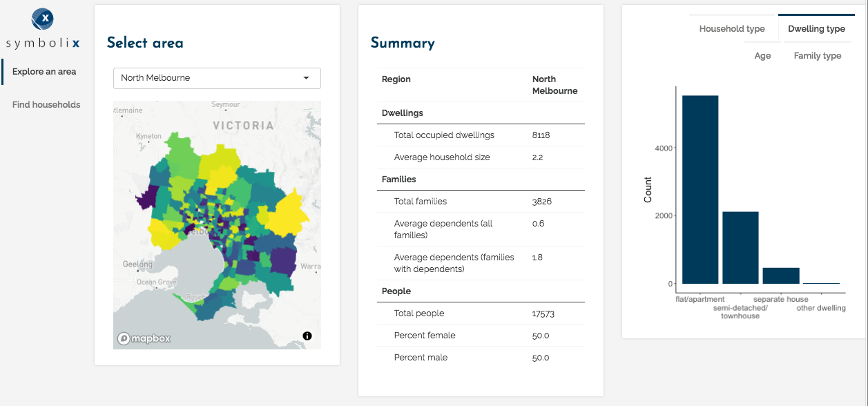Click the Total occupied dwellings row
868x406 pixels.
[481, 135]
